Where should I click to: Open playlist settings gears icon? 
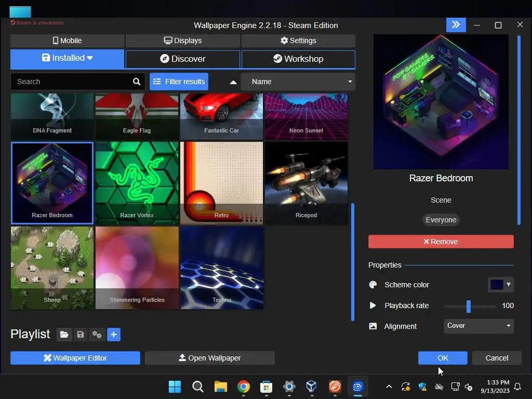[x=97, y=335]
